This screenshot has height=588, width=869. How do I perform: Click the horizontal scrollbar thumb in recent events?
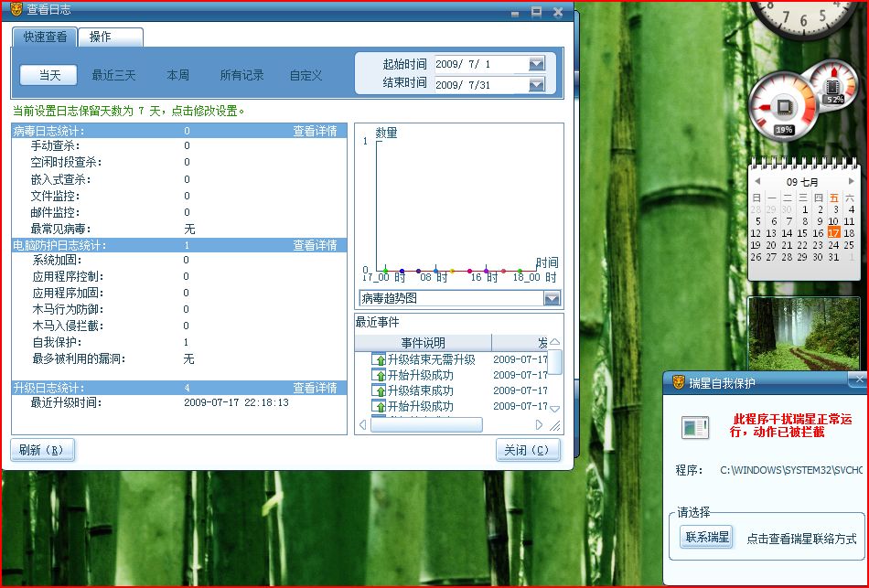[426, 425]
